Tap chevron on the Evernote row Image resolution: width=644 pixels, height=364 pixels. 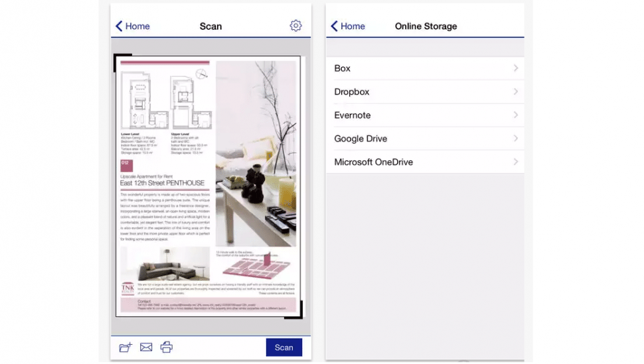(516, 115)
